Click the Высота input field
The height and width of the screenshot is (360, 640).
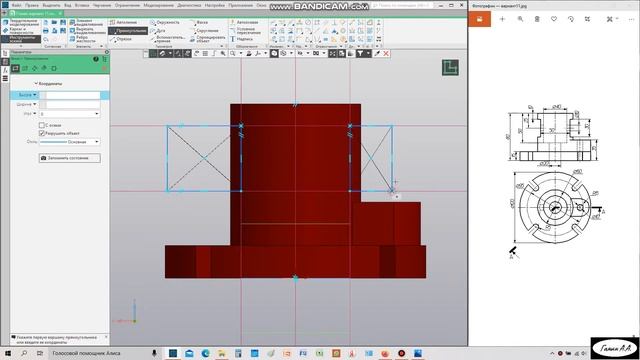pyautogui.click(x=70, y=95)
